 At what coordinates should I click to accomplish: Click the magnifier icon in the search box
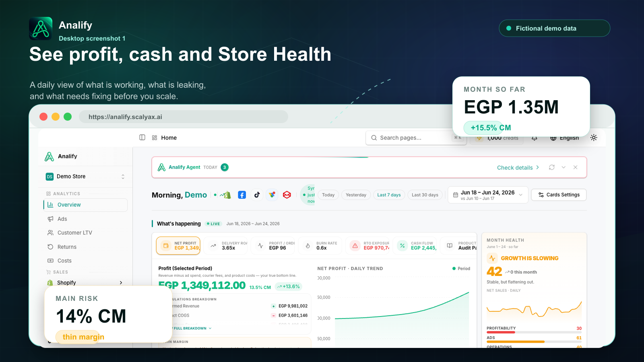pyautogui.click(x=374, y=138)
